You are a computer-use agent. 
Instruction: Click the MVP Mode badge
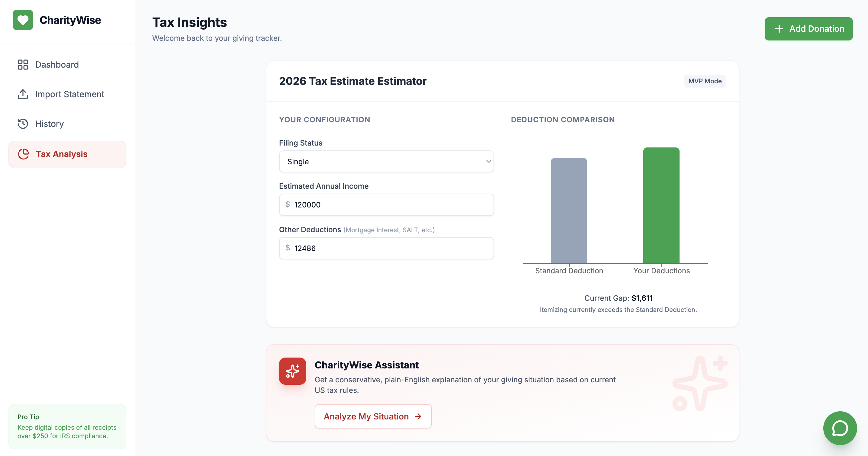(x=705, y=81)
